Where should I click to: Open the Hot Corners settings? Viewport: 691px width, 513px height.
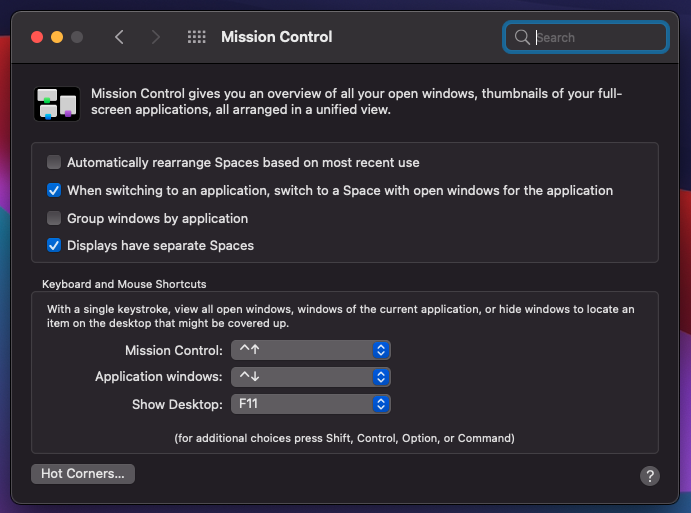83,473
